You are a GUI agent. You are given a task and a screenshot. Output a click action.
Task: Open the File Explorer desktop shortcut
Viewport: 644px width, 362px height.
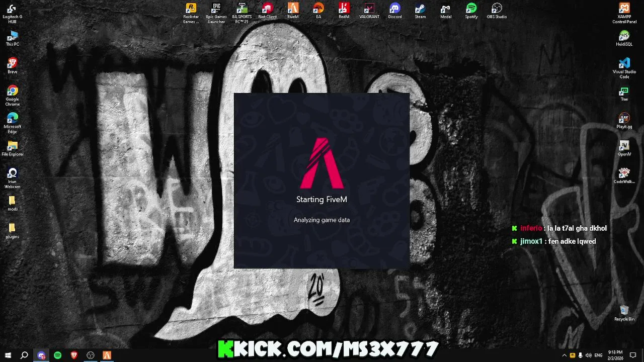click(12, 148)
